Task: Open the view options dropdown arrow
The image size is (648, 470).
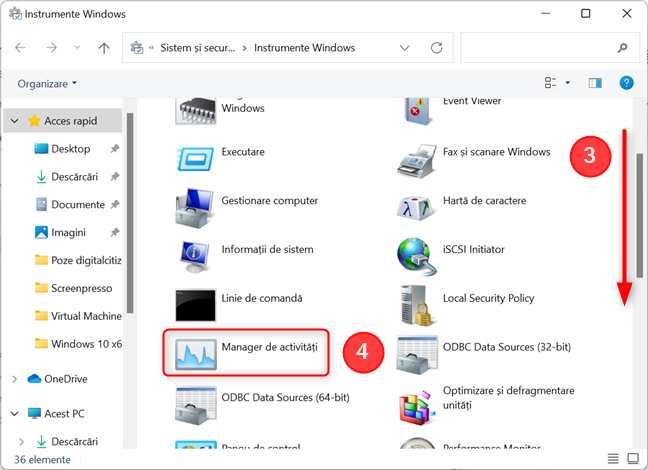Action: pos(568,83)
